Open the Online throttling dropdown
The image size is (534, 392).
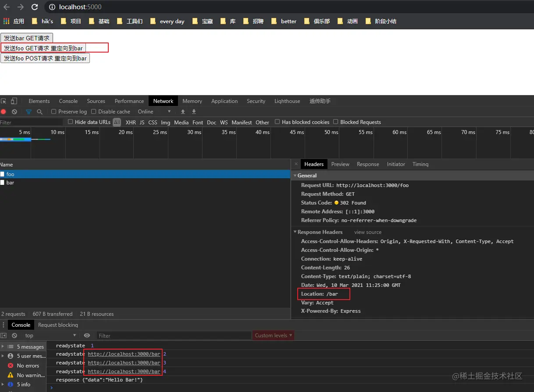(x=153, y=112)
